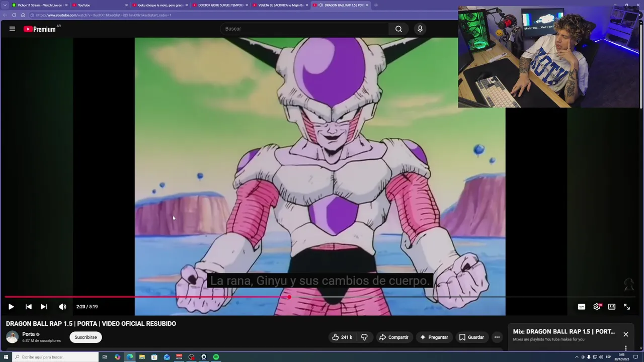Open the clock and date flyout
644x362 pixels.
[623, 357]
